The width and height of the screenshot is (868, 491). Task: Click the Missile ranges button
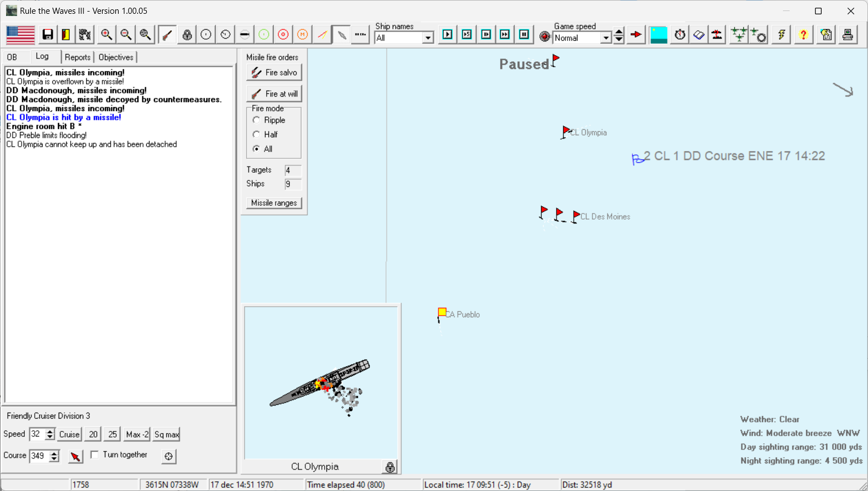coord(274,203)
